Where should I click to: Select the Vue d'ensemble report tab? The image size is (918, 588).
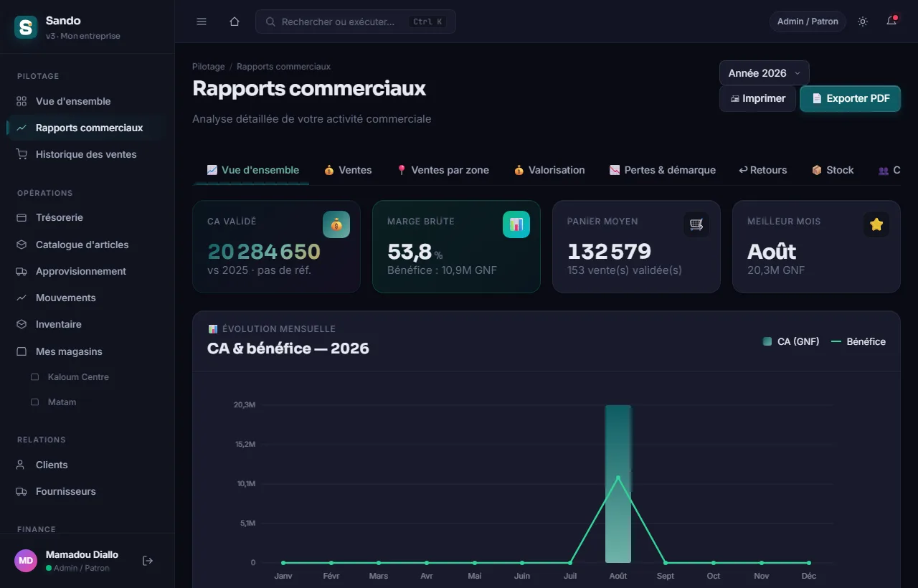click(252, 170)
